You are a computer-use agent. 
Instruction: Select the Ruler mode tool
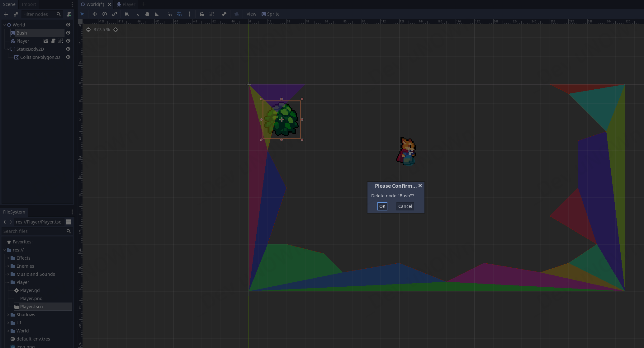(157, 14)
